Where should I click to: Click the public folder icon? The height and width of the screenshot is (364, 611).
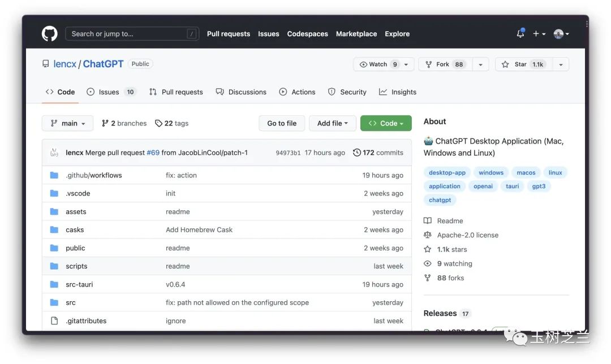(54, 248)
